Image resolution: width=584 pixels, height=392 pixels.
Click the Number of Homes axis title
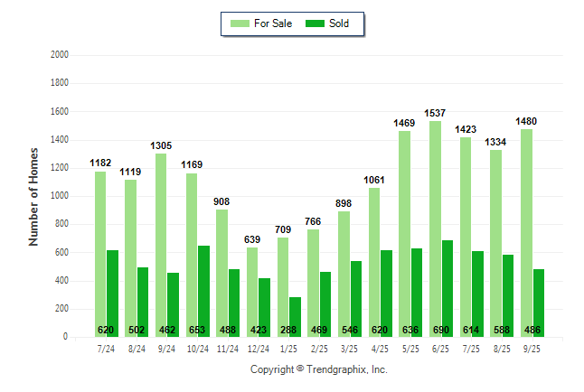coord(33,196)
